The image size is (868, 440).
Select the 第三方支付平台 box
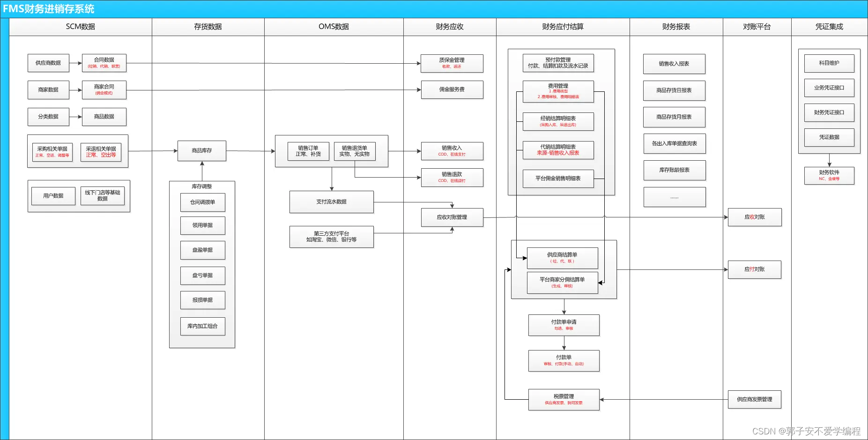(x=332, y=237)
